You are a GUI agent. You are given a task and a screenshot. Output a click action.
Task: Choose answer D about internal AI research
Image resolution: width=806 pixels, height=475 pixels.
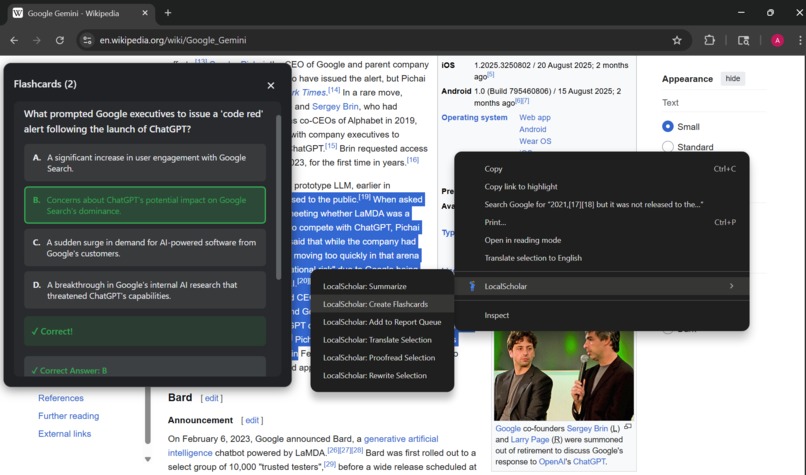145,290
